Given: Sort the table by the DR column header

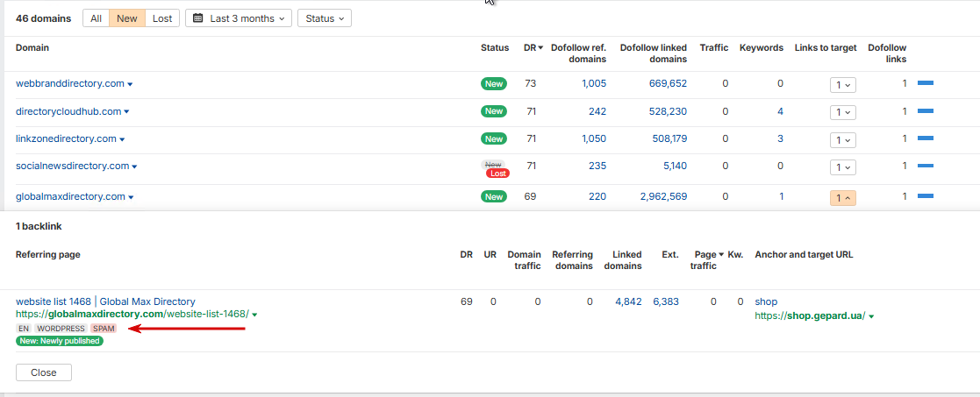Looking at the screenshot, I should pos(533,48).
